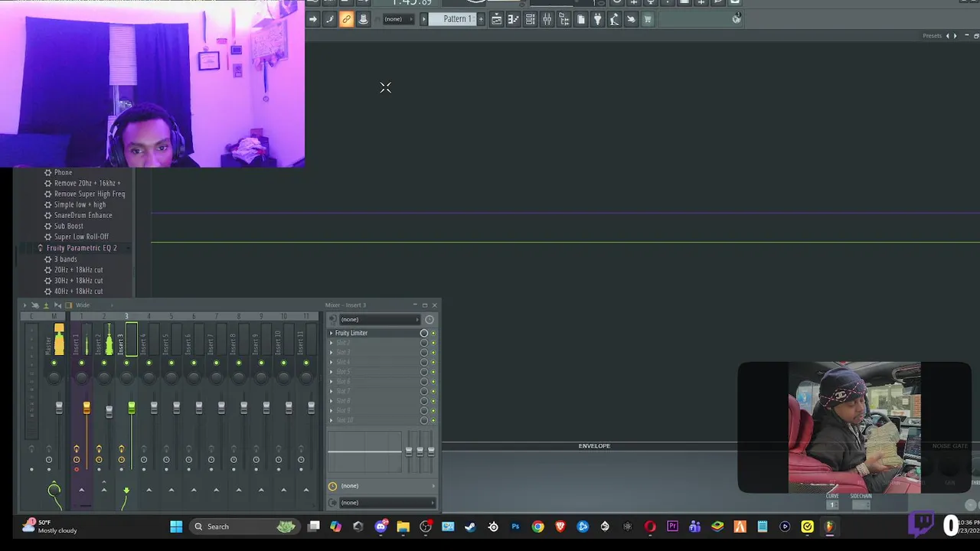Mute Insert 2 green LED
The image size is (980, 551).
[x=104, y=363]
